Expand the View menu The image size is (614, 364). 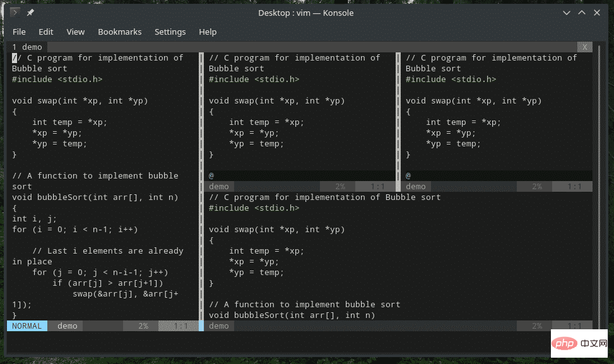click(75, 32)
